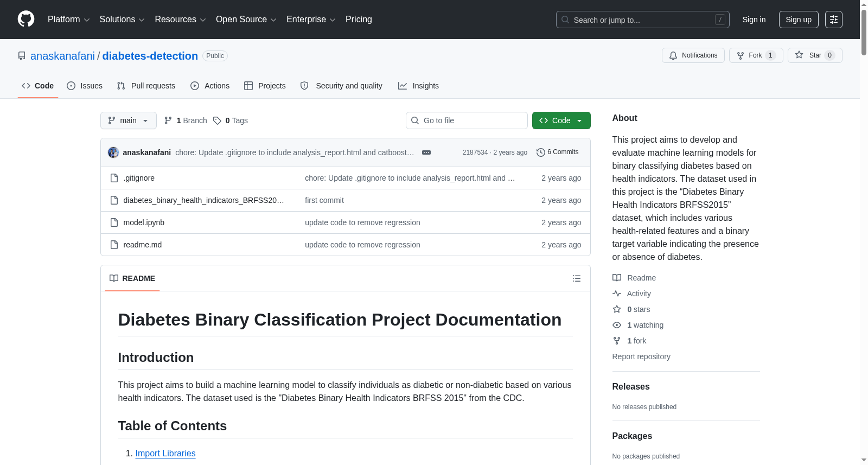
Task: Toggle Notifications bell for this repository
Action: click(693, 55)
